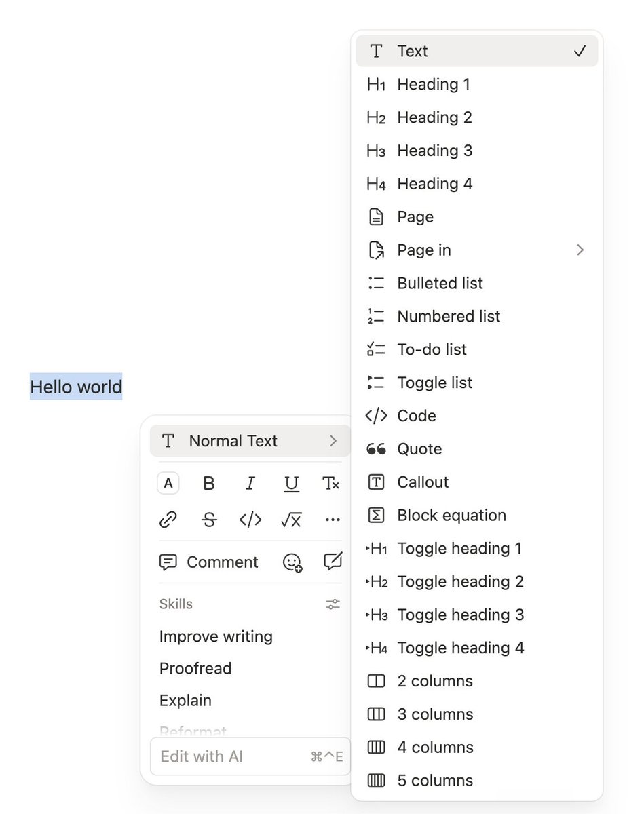The height and width of the screenshot is (814, 644).
Task: Toggle underline formatting
Action: (291, 483)
